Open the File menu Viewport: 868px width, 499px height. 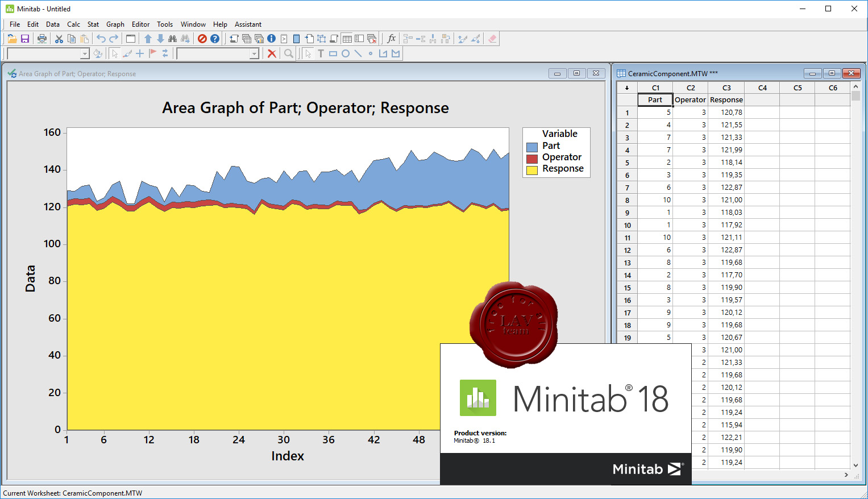point(15,24)
